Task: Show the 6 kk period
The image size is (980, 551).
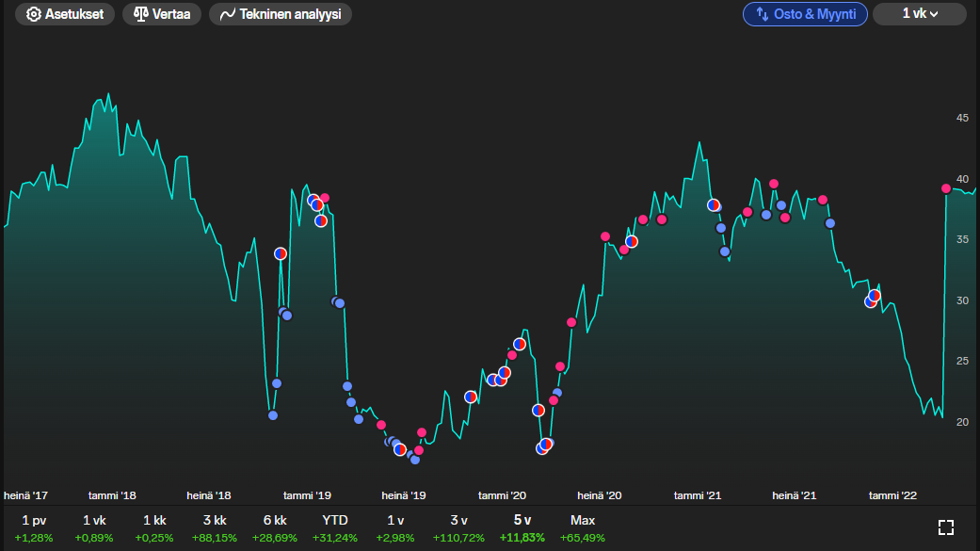Action: (x=275, y=528)
